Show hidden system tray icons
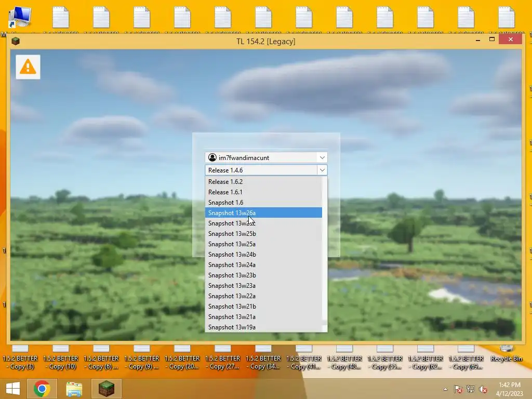Screen dimensions: 532x399 (445, 389)
